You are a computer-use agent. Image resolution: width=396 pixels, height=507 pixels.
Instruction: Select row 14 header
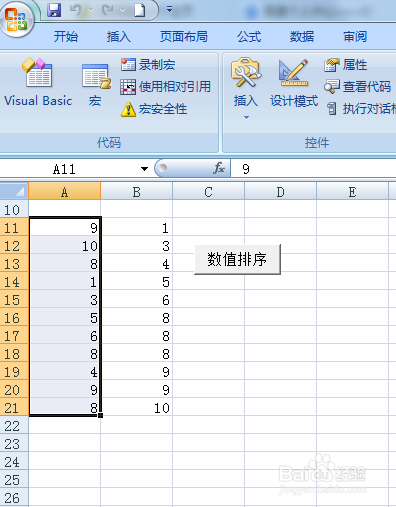[14, 281]
